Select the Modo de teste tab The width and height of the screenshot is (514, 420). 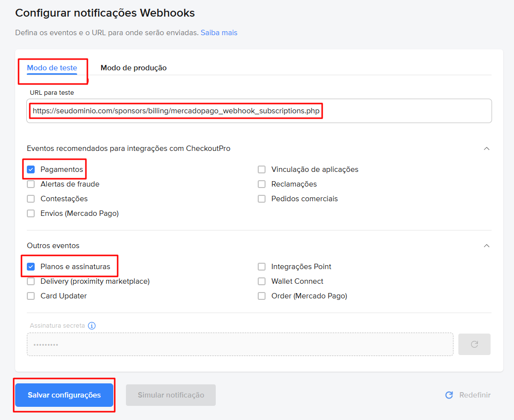[52, 68]
